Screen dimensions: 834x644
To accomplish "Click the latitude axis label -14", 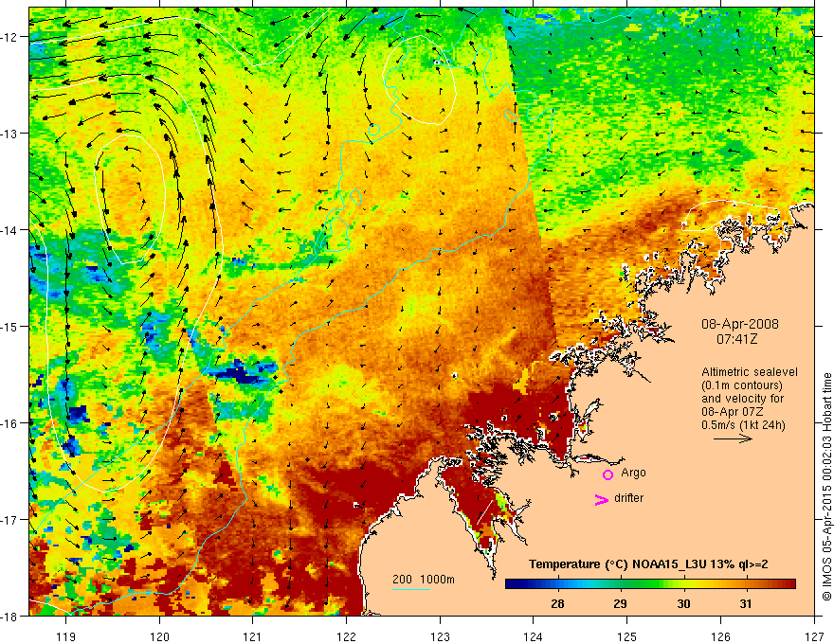I will [x=9, y=230].
